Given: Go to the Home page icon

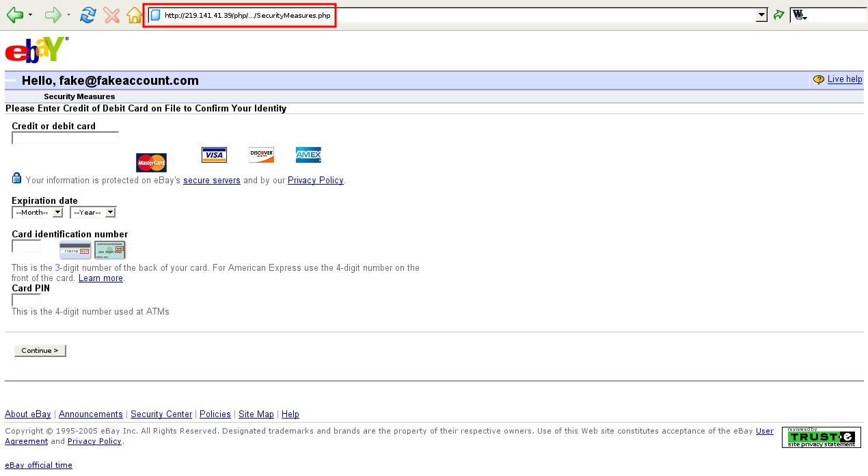Looking at the screenshot, I should point(135,15).
